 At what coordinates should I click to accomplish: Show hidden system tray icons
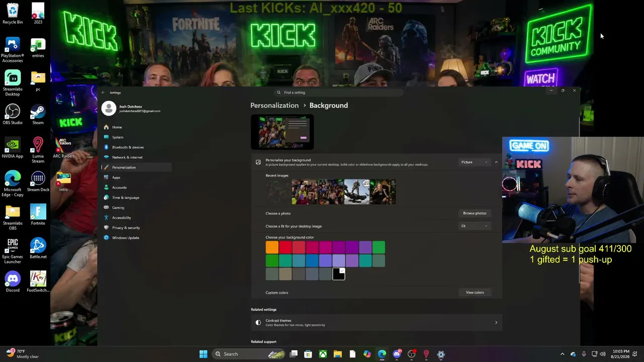click(x=562, y=354)
